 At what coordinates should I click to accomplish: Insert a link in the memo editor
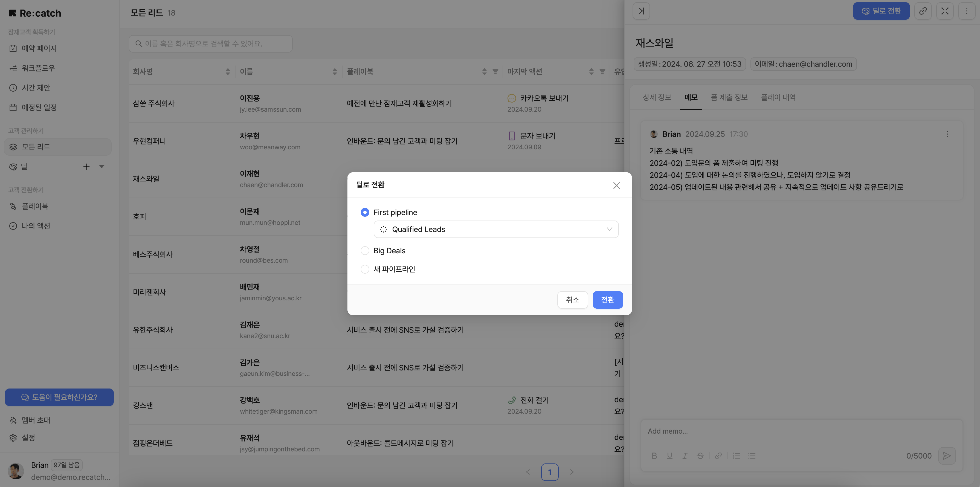[718, 456]
